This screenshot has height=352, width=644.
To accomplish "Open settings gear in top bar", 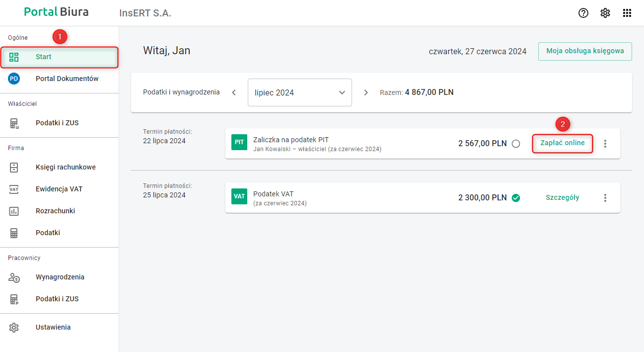I will pyautogui.click(x=605, y=13).
